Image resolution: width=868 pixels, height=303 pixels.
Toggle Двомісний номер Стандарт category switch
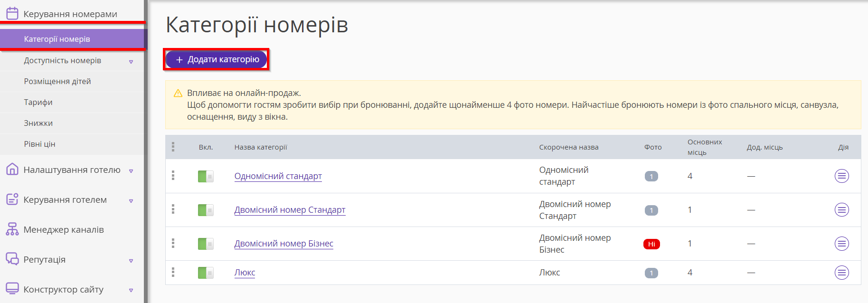(x=206, y=210)
